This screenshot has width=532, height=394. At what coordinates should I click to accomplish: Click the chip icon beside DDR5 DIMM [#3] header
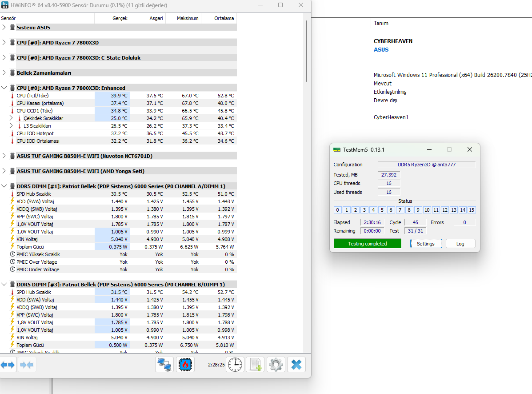[x=12, y=285]
